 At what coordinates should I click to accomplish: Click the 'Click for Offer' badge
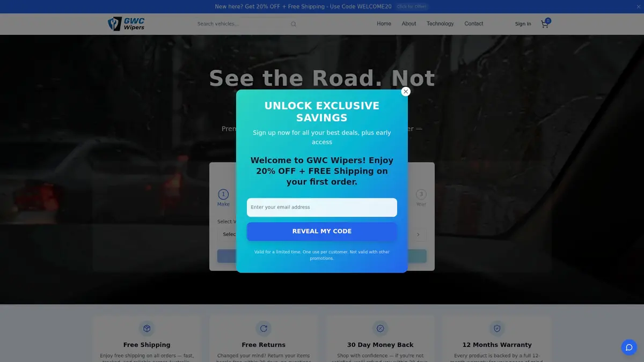[x=412, y=6]
